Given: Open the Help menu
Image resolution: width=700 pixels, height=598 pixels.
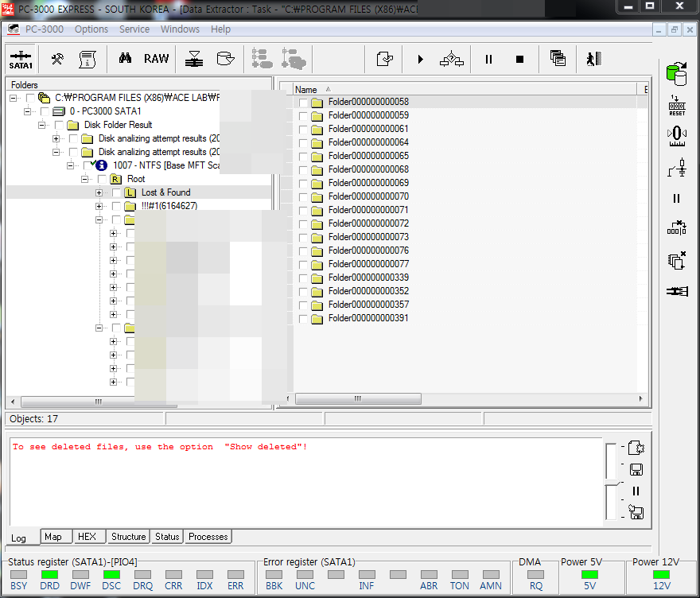Looking at the screenshot, I should (220, 29).
